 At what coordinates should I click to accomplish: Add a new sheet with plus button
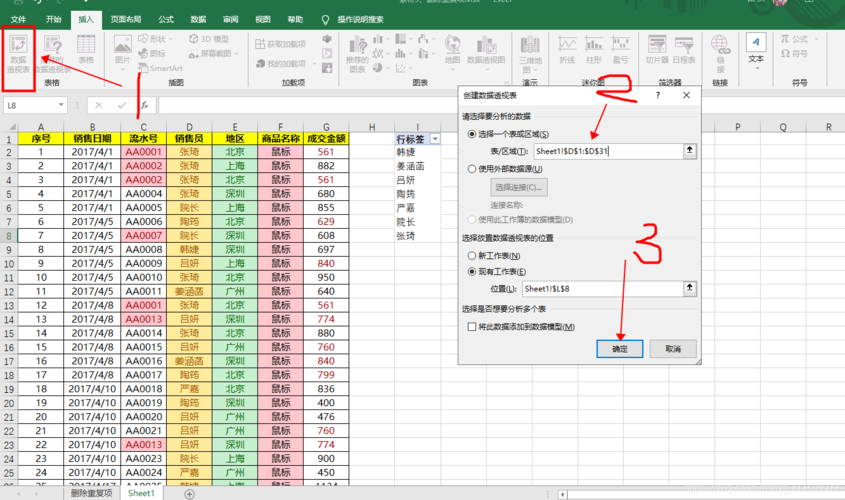189,494
